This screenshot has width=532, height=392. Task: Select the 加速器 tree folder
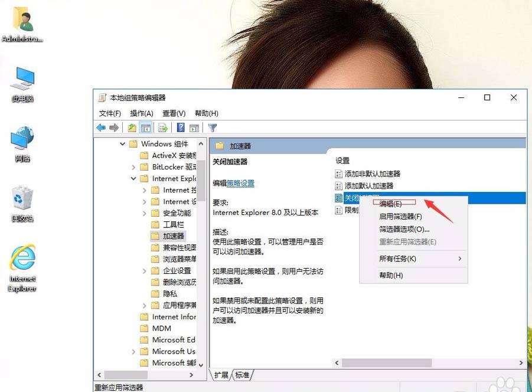click(167, 236)
